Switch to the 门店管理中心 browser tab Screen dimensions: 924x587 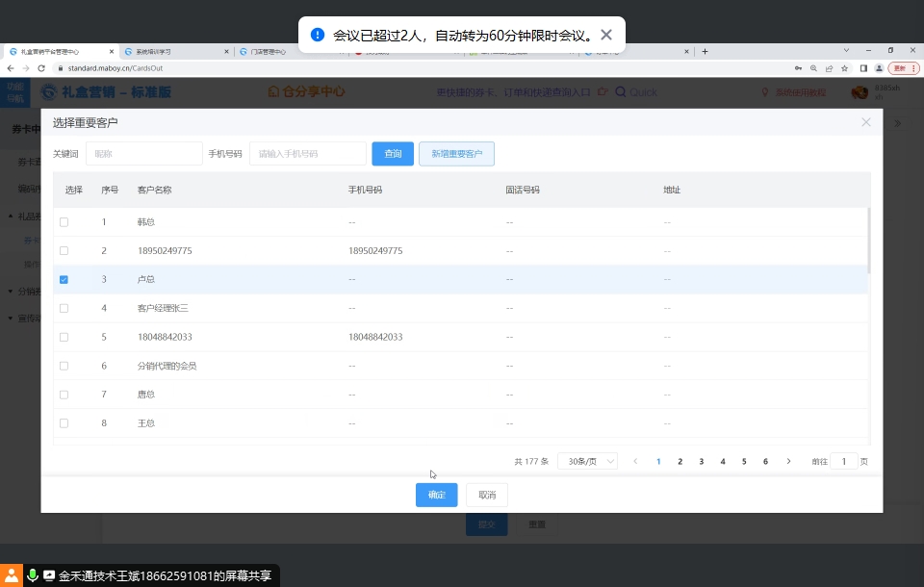(287, 51)
